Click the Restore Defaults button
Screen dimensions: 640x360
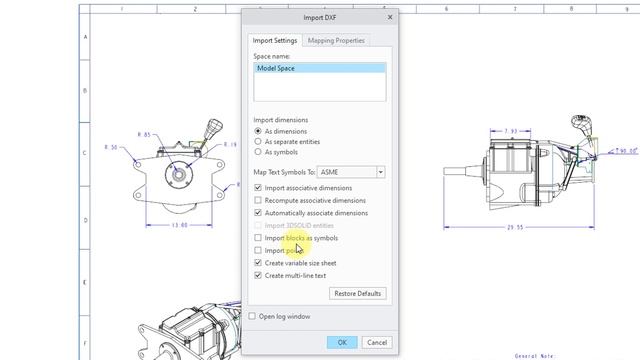(x=358, y=293)
